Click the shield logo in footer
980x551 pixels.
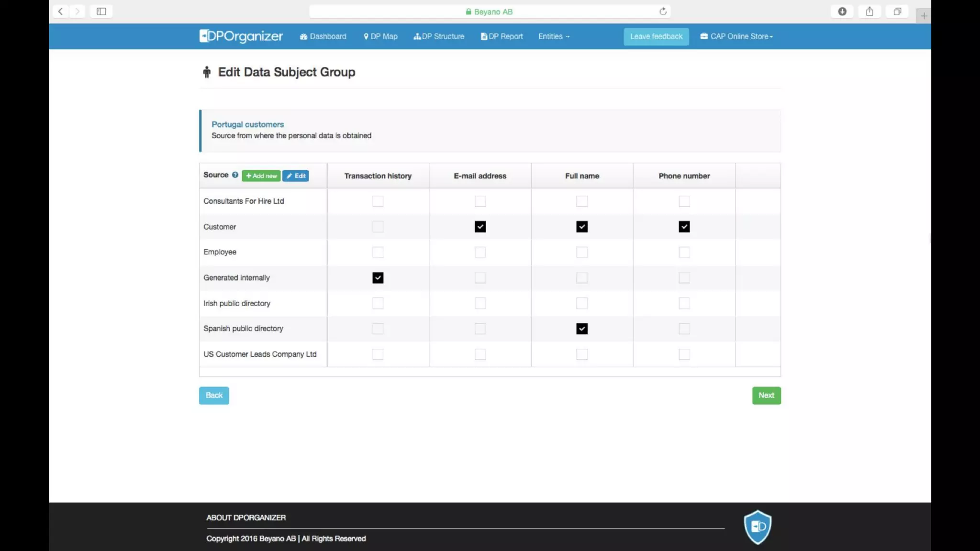point(757,527)
